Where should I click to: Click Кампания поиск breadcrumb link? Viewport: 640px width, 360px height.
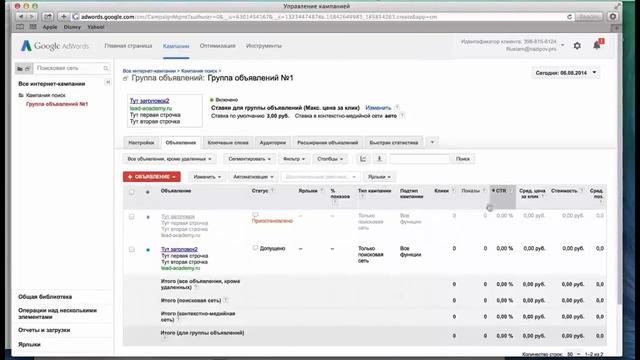point(199,71)
